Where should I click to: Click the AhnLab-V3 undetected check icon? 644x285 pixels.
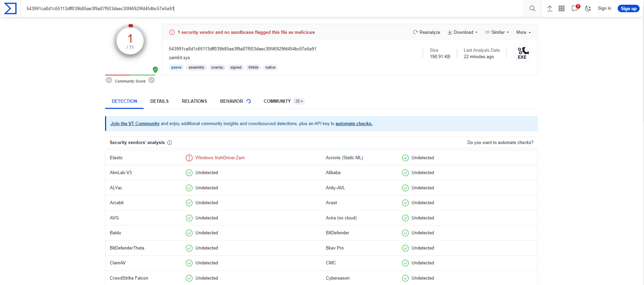coord(189,173)
